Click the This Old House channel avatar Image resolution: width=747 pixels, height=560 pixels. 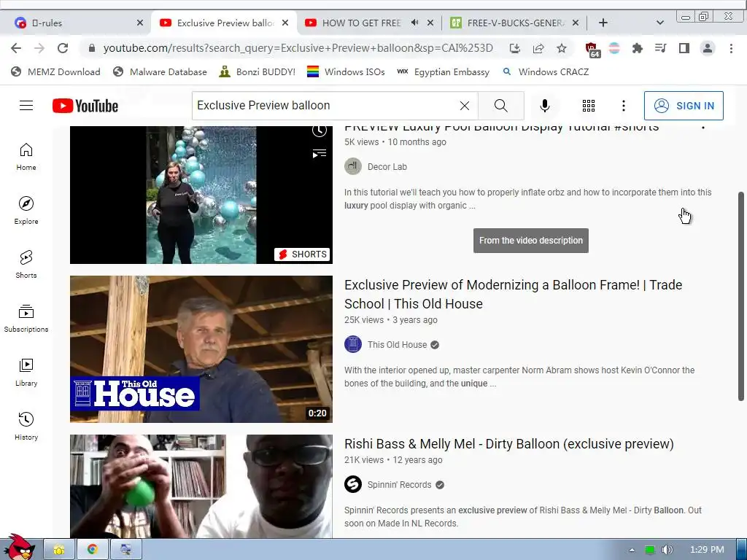coord(353,344)
